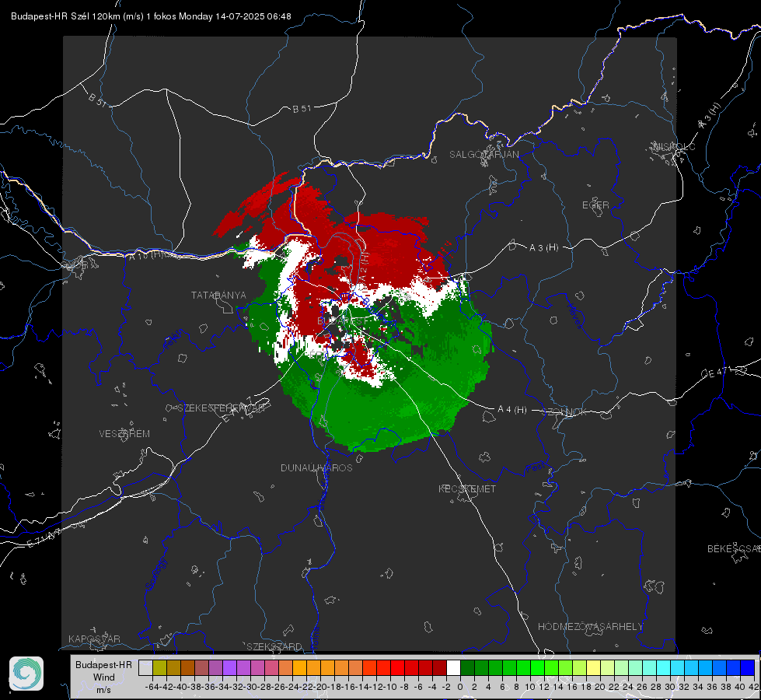Viewport: 761px width, 700px height.
Task: Select the purple swatch between -34 and -32
Action: (x=229, y=668)
